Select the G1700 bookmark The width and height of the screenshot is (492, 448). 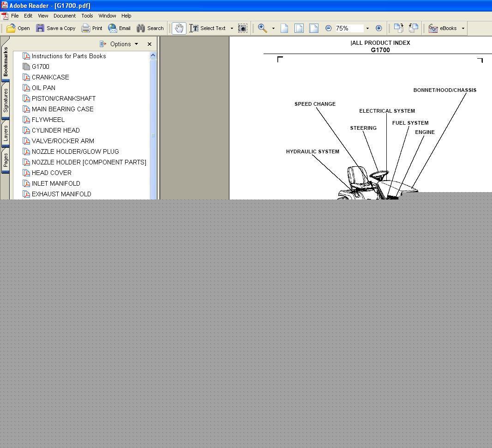41,67
